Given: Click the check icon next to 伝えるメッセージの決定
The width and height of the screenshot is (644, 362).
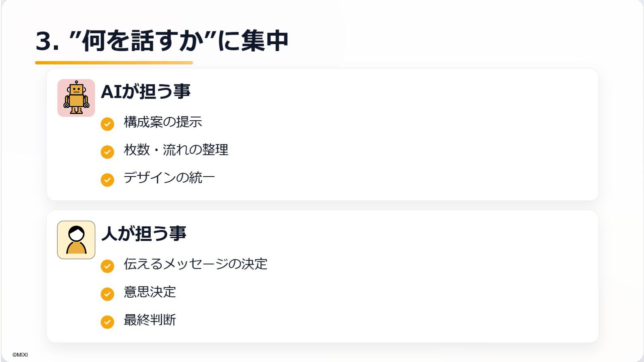Looking at the screenshot, I should pyautogui.click(x=107, y=266).
